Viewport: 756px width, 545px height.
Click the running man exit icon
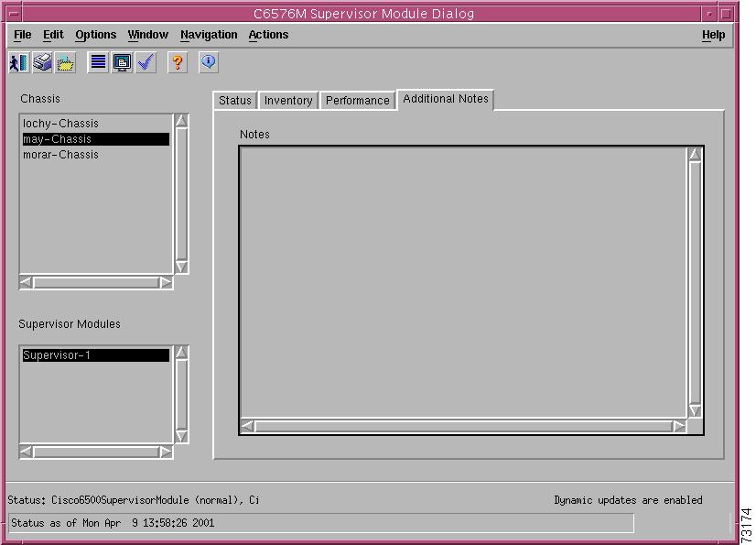pyautogui.click(x=19, y=63)
